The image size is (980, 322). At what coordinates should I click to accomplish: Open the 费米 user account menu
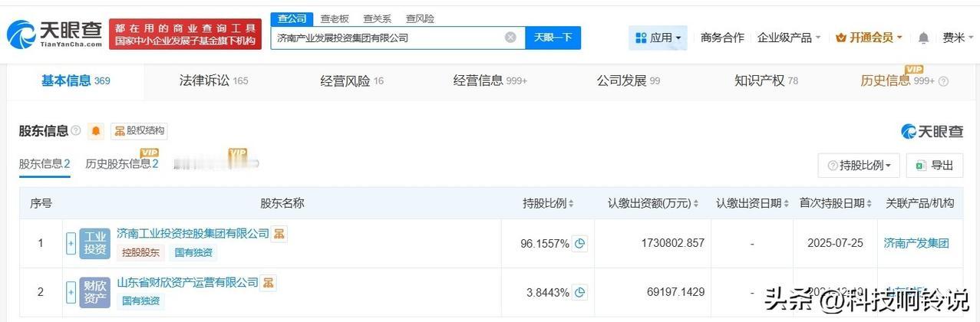click(959, 38)
